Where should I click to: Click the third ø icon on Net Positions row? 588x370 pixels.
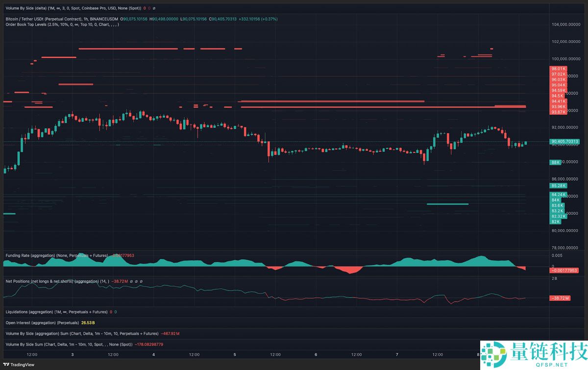click(141, 281)
